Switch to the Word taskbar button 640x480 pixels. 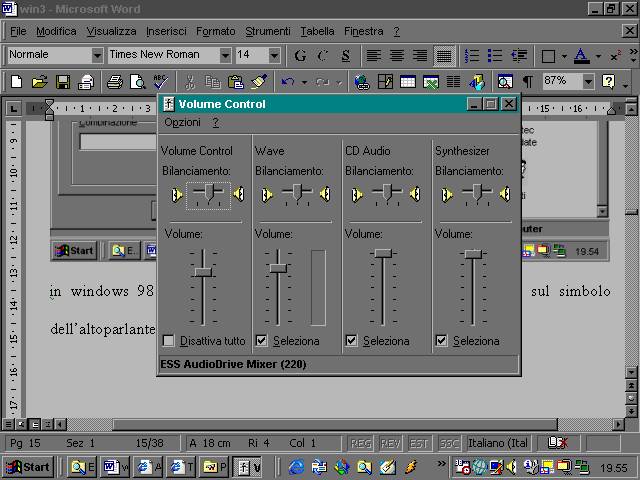pos(115,467)
